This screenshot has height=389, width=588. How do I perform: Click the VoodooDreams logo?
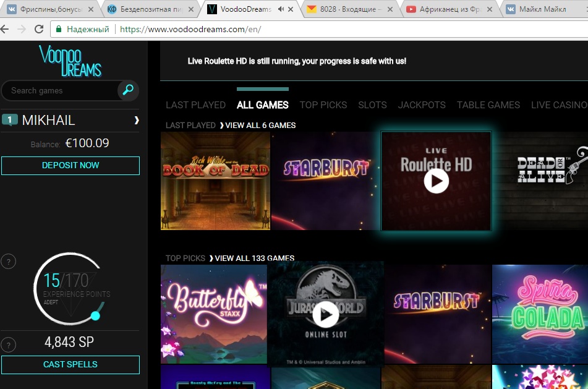click(x=70, y=61)
